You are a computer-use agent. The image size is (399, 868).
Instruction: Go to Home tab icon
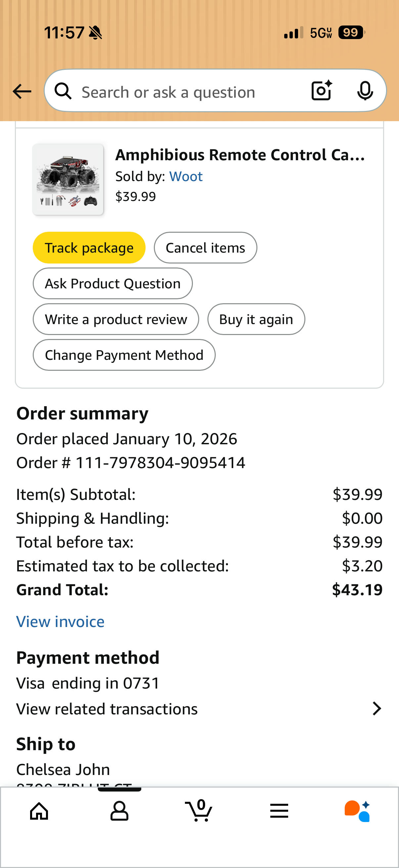point(39,811)
